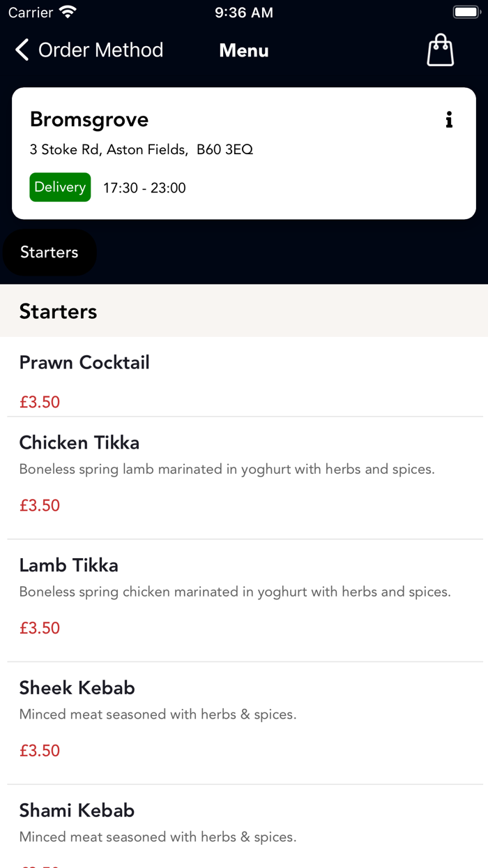Select the Starters category tab

coord(49,252)
